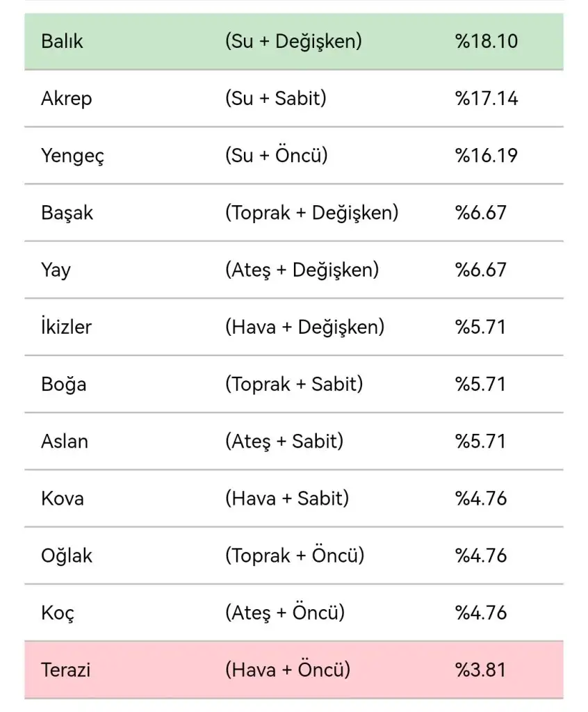Click the Başak sign name
The width and height of the screenshot is (588, 712).
point(67,213)
